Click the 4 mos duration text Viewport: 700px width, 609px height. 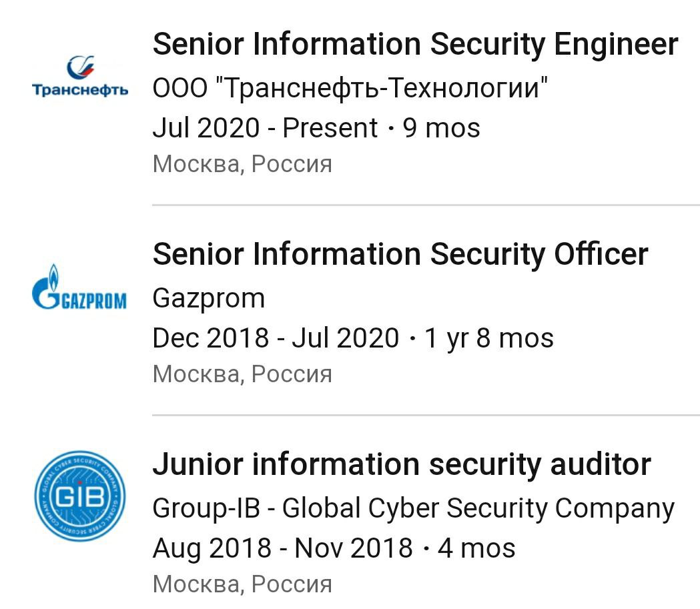coord(476,548)
